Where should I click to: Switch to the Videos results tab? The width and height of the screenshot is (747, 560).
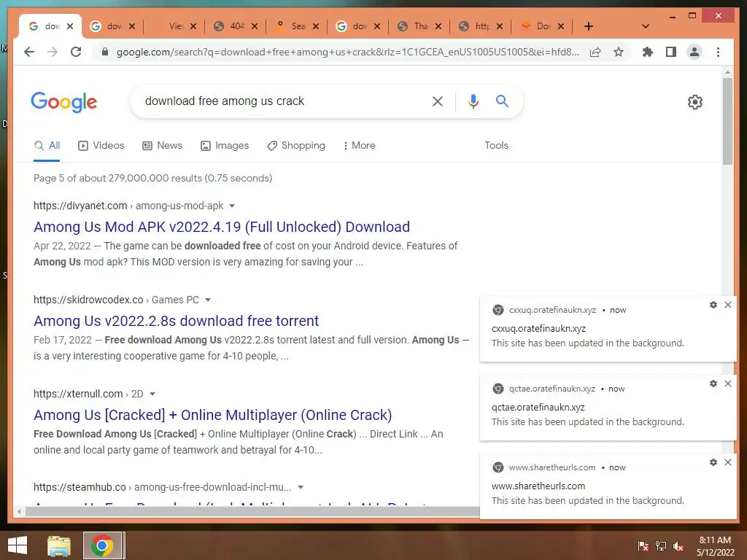[x=101, y=145]
